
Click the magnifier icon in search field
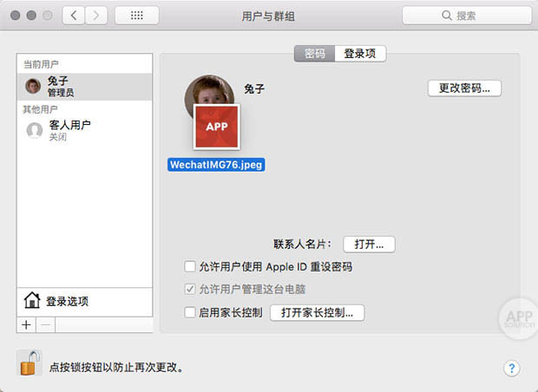[x=446, y=16]
